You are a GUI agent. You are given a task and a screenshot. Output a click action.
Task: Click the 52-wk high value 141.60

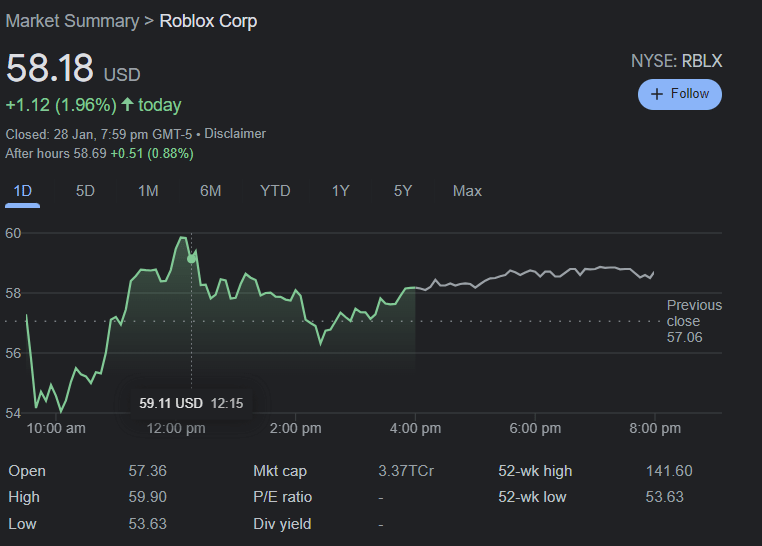click(x=669, y=471)
